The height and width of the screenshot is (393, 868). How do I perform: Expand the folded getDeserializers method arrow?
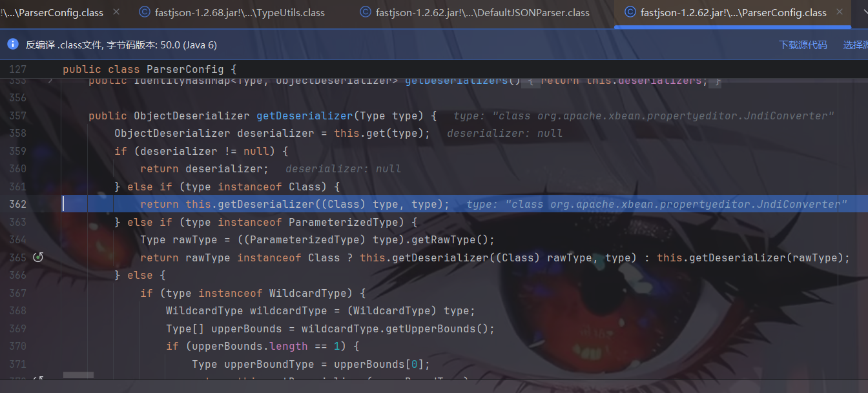(49, 81)
